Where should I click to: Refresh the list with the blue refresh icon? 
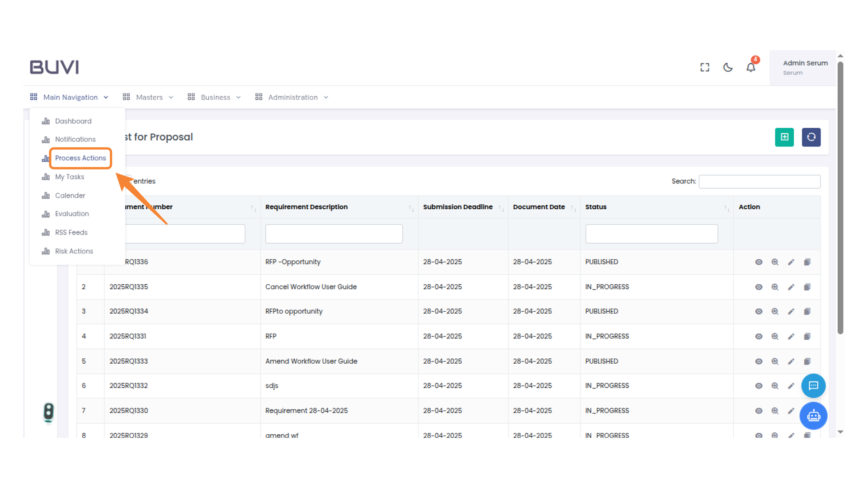click(811, 137)
